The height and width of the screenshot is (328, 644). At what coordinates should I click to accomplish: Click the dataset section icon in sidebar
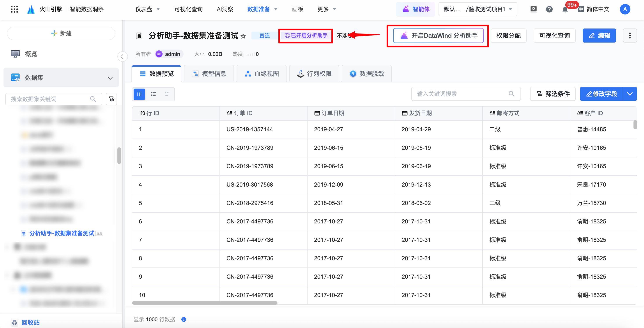coord(15,78)
